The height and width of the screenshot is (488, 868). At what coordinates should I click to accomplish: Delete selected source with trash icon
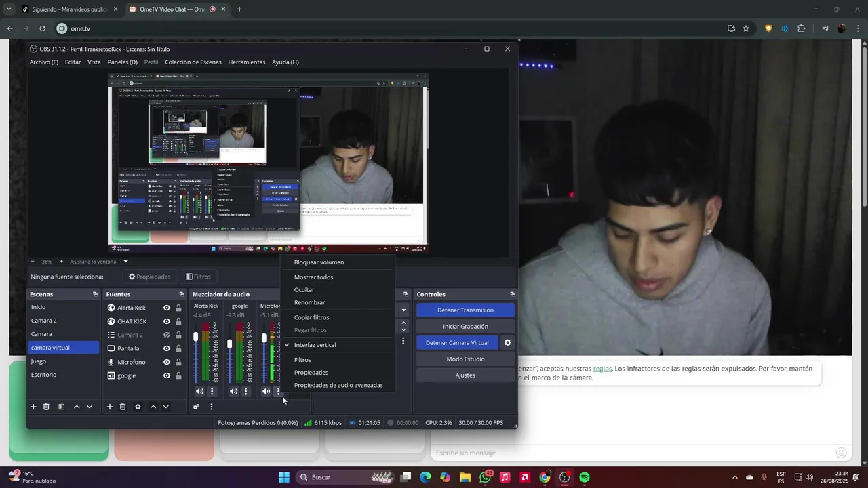coord(123,407)
